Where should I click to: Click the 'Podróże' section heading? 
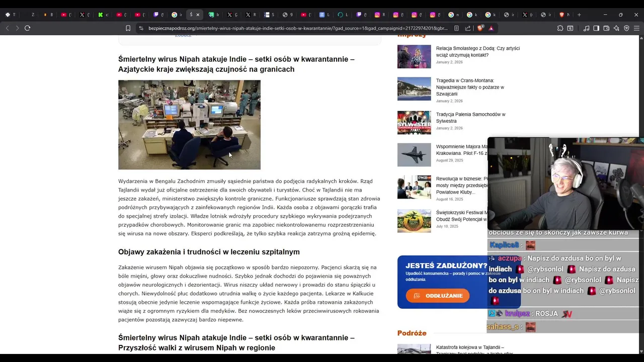pyautogui.click(x=412, y=333)
